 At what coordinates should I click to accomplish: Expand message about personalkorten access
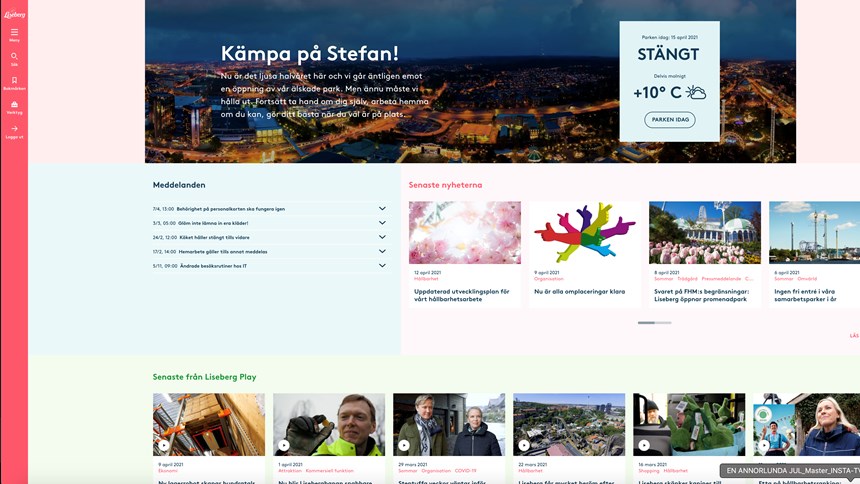382,209
